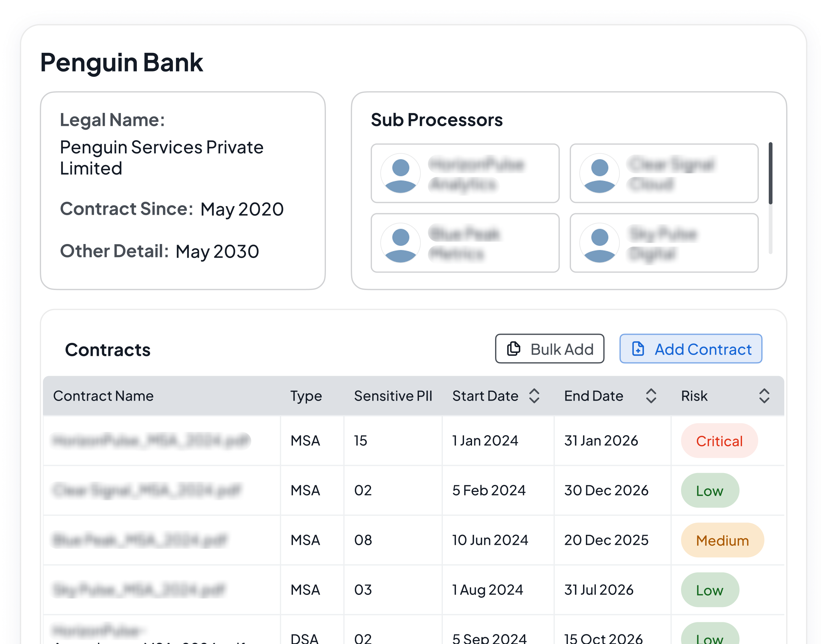Open the top-left sub processor card avatar
The height and width of the screenshot is (644, 821).
[x=400, y=173]
